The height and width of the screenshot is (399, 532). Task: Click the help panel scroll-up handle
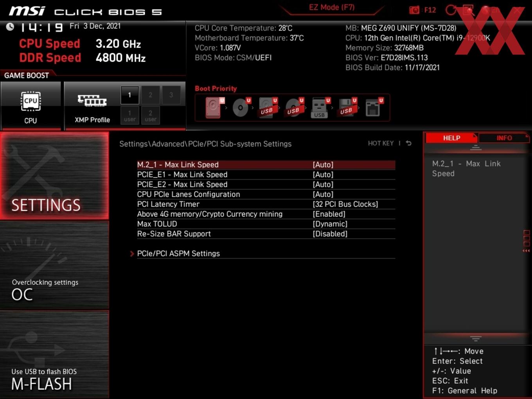(x=476, y=148)
